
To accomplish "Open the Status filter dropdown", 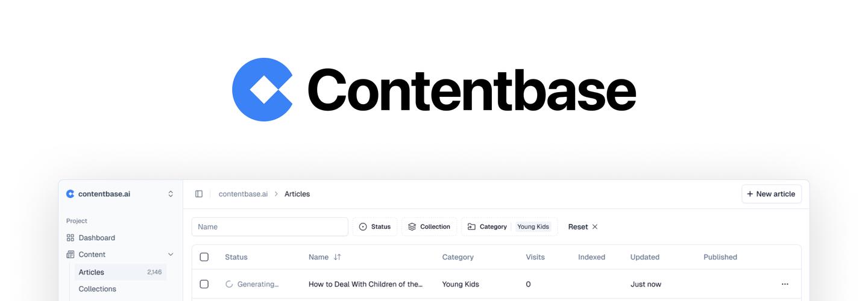I will click(x=375, y=227).
